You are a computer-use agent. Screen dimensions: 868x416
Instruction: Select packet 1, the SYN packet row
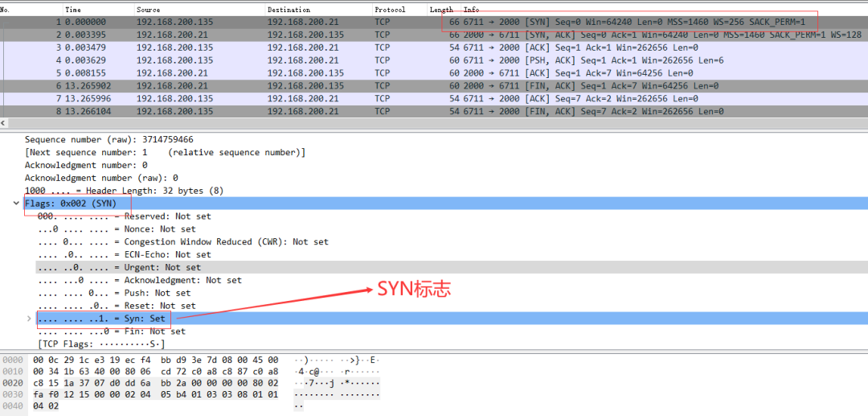point(241,22)
